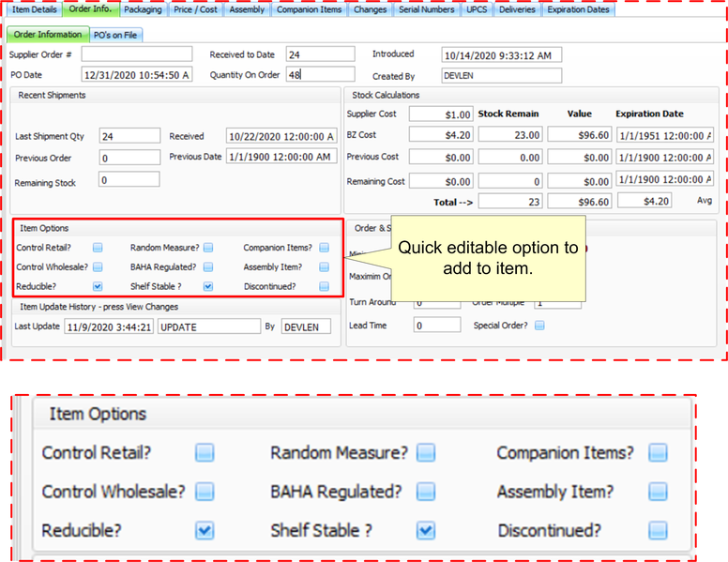
Task: Click the BZ Cost field showing $4.20
Action: 441,135
